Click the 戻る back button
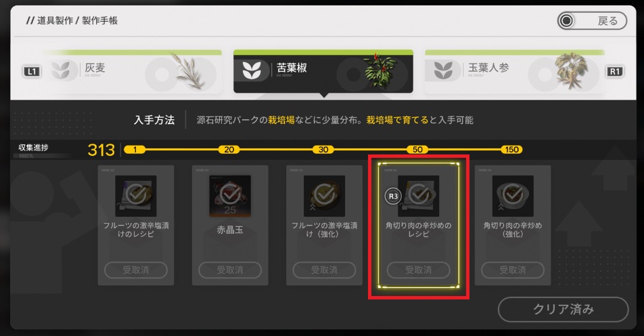644x336 pixels. (x=592, y=20)
